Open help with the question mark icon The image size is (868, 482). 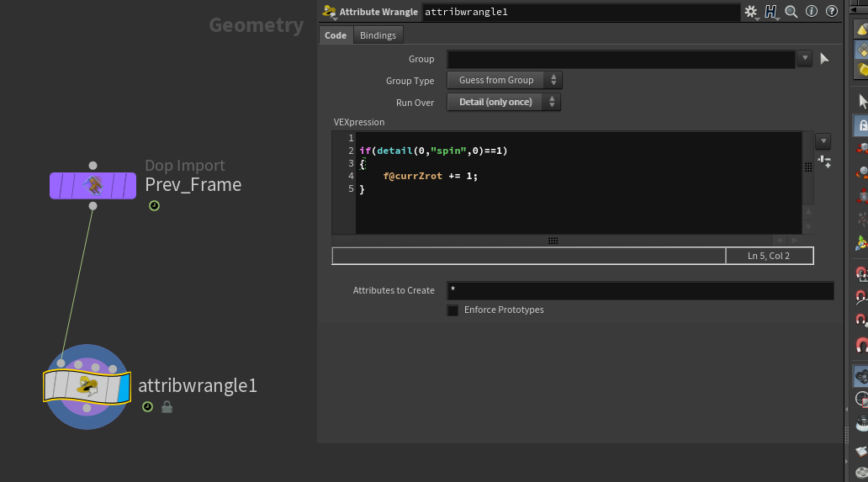(x=832, y=11)
